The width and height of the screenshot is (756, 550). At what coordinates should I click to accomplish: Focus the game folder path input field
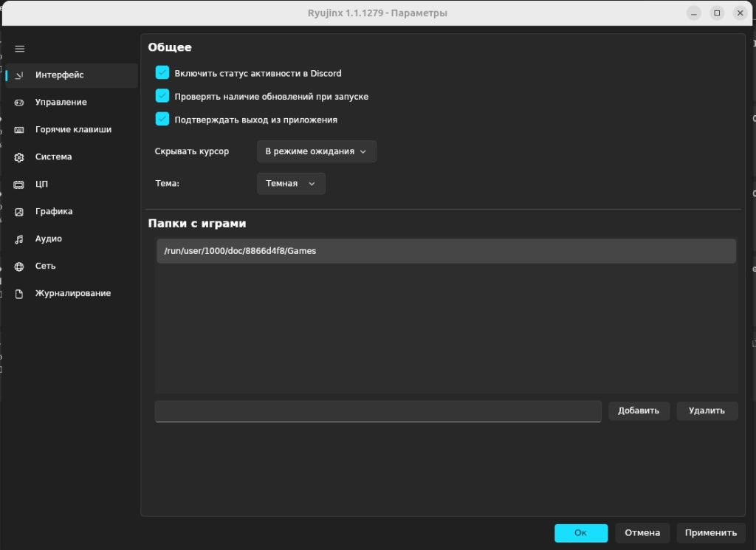(378, 411)
